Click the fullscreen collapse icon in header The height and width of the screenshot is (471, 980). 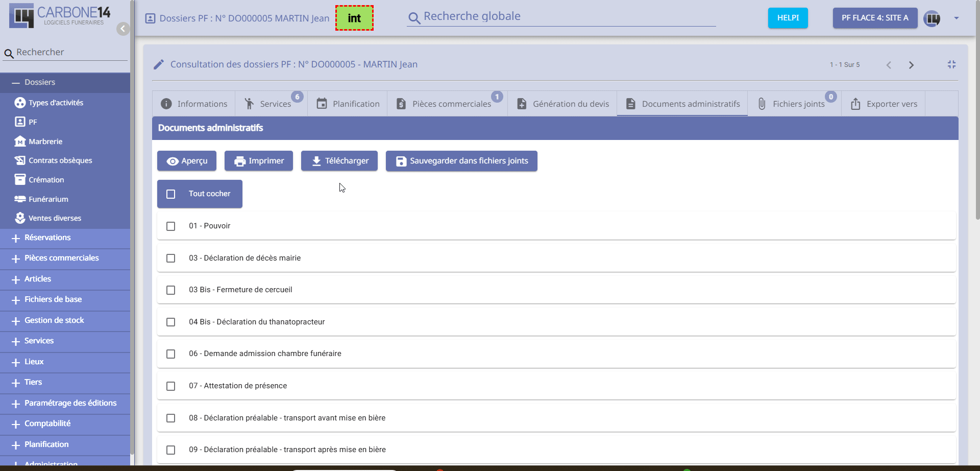(x=951, y=64)
